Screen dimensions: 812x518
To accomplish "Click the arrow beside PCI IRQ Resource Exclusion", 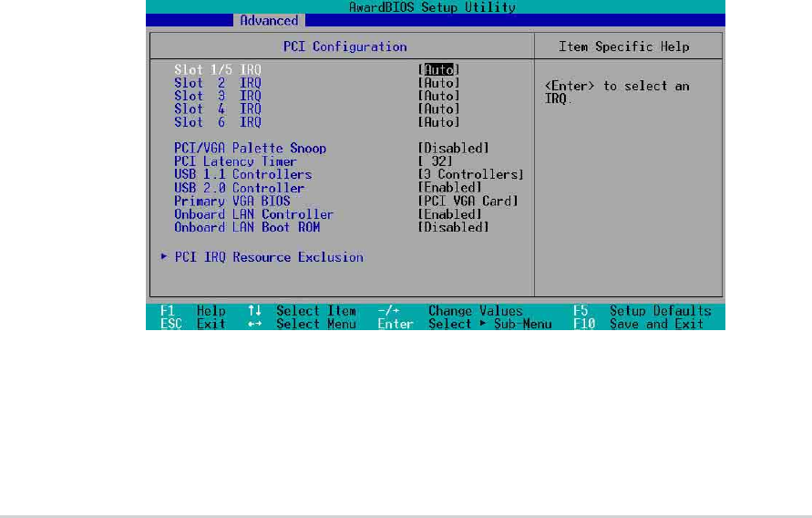I will (x=164, y=257).
